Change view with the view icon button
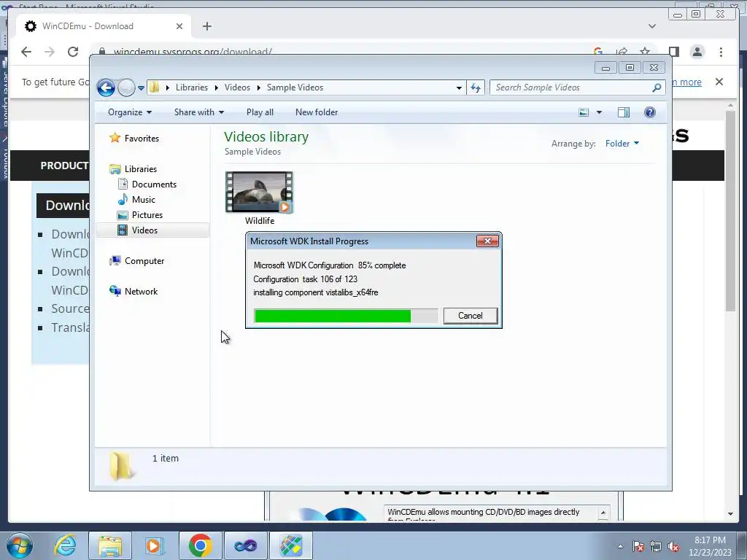The image size is (747, 560). [x=584, y=112]
